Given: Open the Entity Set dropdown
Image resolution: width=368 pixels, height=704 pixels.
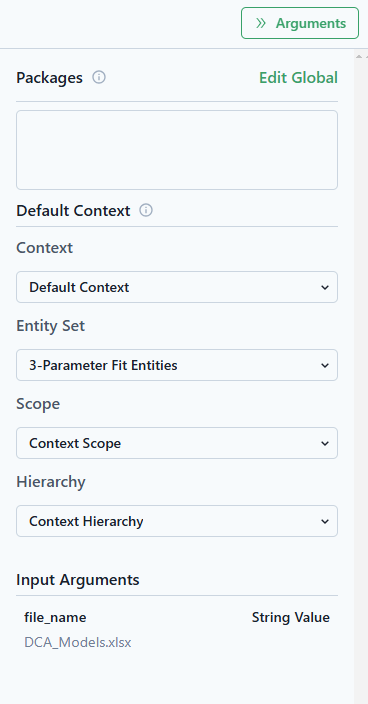Looking at the screenshot, I should (x=177, y=365).
